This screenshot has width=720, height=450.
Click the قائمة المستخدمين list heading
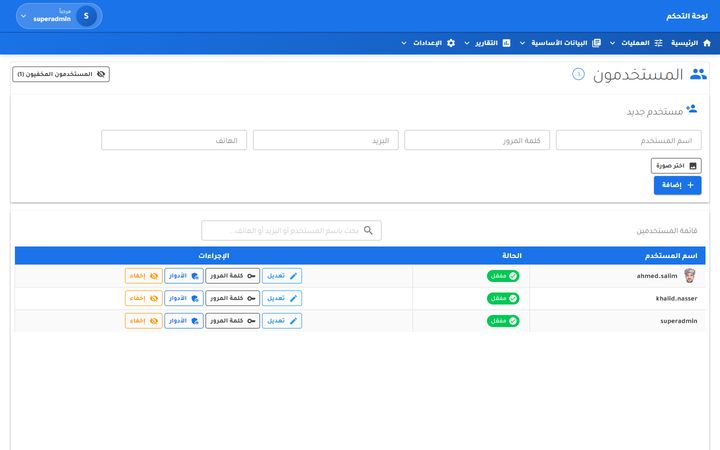(x=667, y=230)
